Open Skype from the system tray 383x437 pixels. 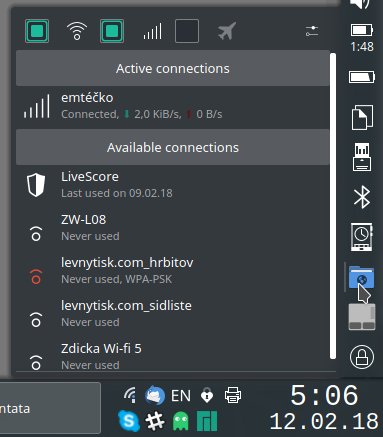click(x=129, y=421)
